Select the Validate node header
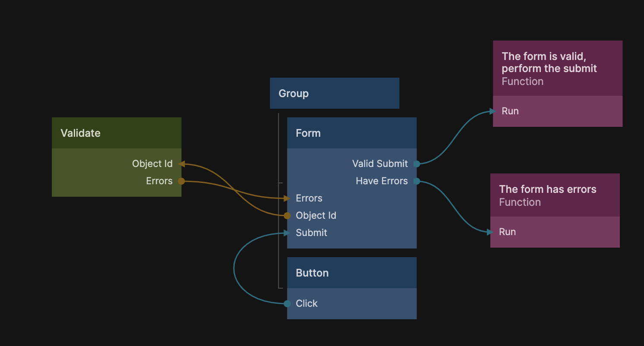This screenshot has width=644, height=346. click(117, 133)
